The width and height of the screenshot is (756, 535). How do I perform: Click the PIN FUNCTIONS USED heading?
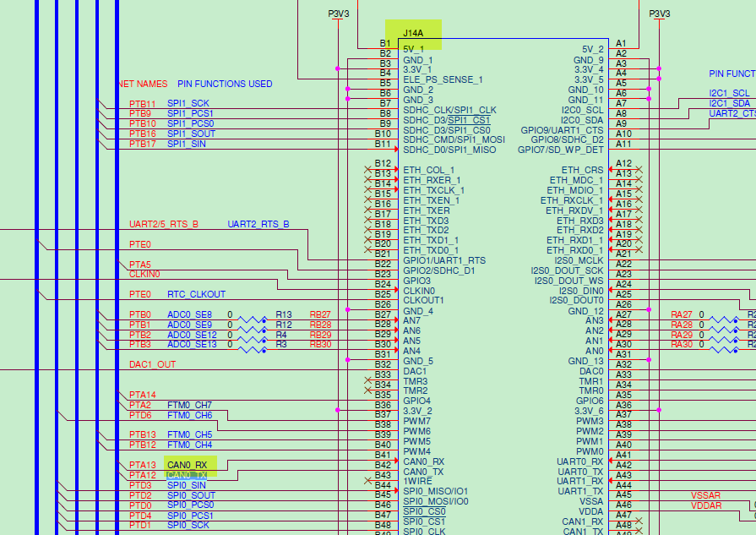225,84
